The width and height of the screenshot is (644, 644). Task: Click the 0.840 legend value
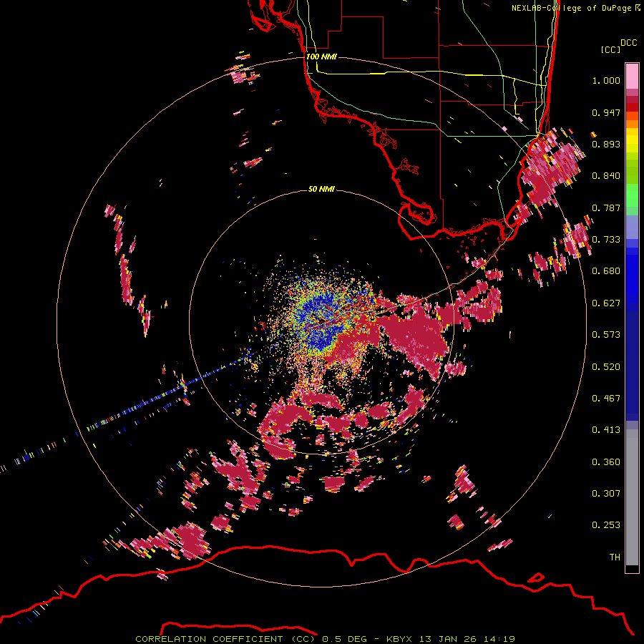click(x=606, y=176)
